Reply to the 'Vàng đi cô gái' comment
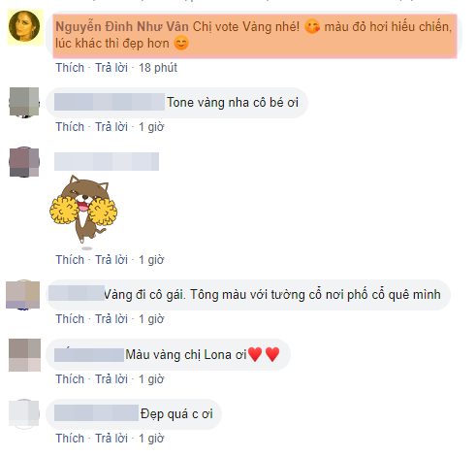Viewport: 476px width, 457px height. pyautogui.click(x=111, y=319)
